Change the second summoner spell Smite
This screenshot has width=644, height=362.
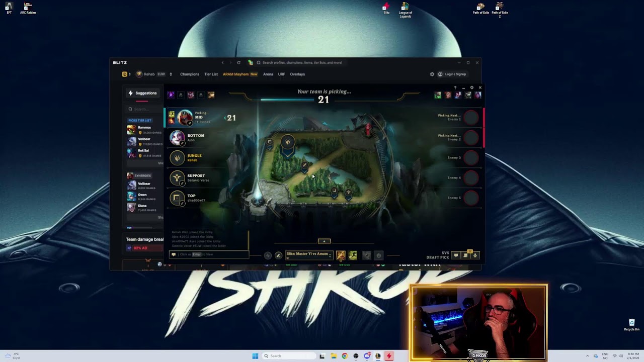pos(353,255)
